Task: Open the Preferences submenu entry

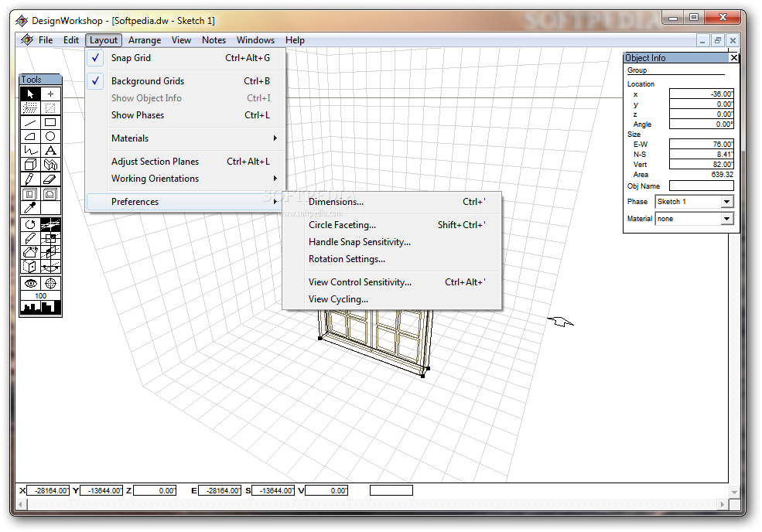Action: [186, 202]
